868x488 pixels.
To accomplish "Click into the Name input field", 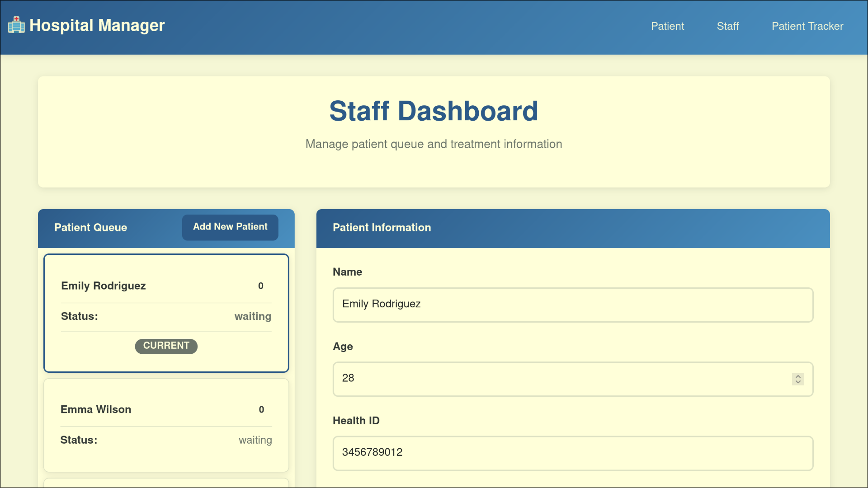I will (x=572, y=305).
